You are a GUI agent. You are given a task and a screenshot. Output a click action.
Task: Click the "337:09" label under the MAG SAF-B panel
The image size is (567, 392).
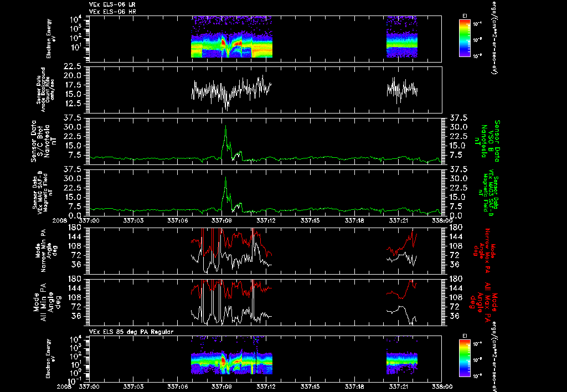point(221,220)
